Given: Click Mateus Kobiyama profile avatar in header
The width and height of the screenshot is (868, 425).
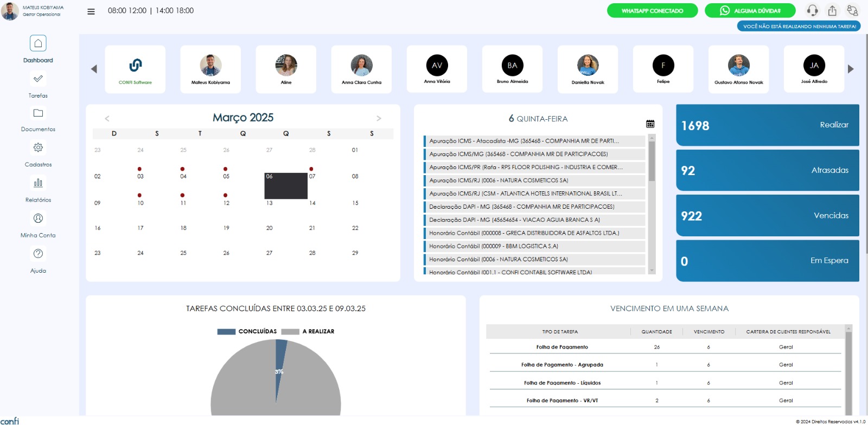Looking at the screenshot, I should 10,11.
